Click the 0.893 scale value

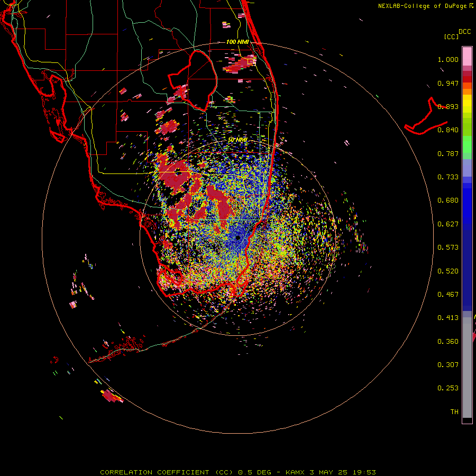[448, 106]
